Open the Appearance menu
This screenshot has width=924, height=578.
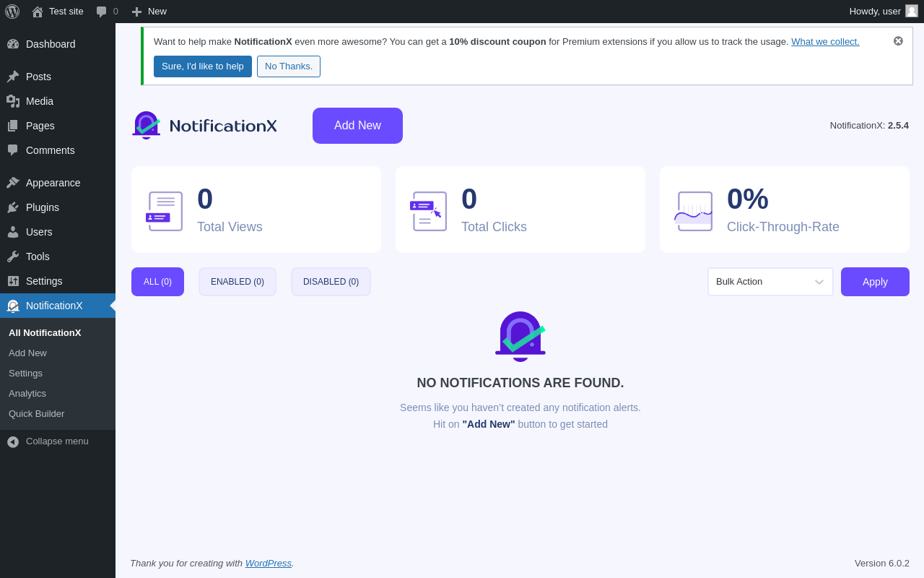[x=58, y=183]
